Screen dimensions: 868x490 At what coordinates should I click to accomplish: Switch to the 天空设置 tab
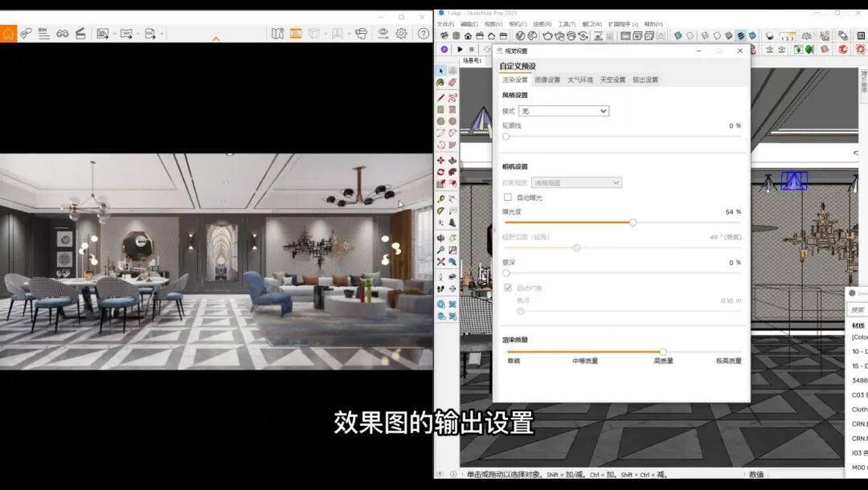612,80
